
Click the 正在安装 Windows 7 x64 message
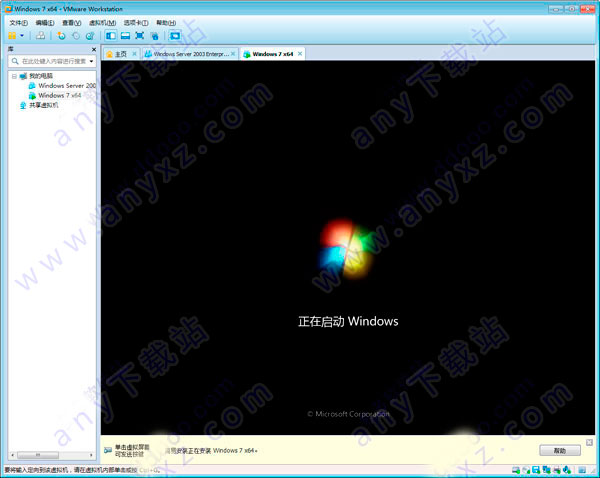212,451
